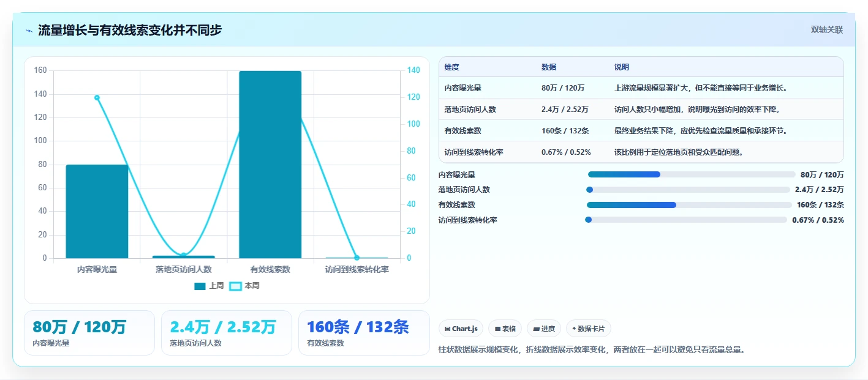Click the line point at 落地页访问人数
This screenshot has height=380, width=868.
click(x=183, y=255)
